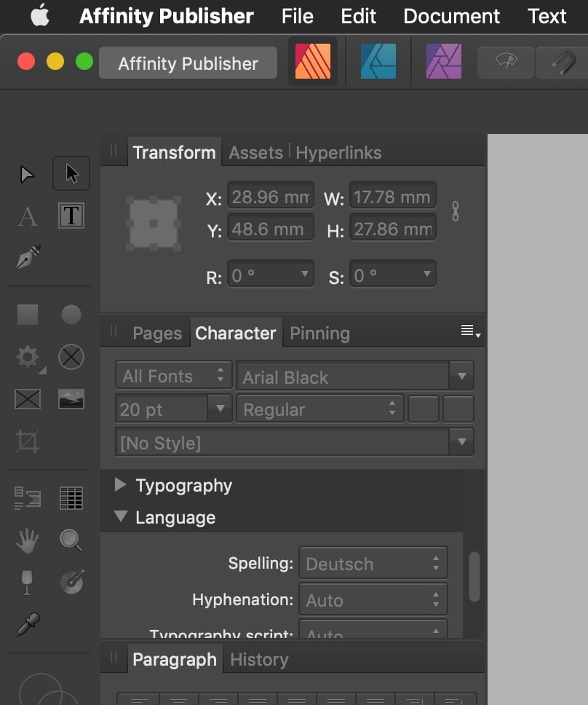
Task: Toggle the preflight button in the toolbar
Action: [x=505, y=63]
